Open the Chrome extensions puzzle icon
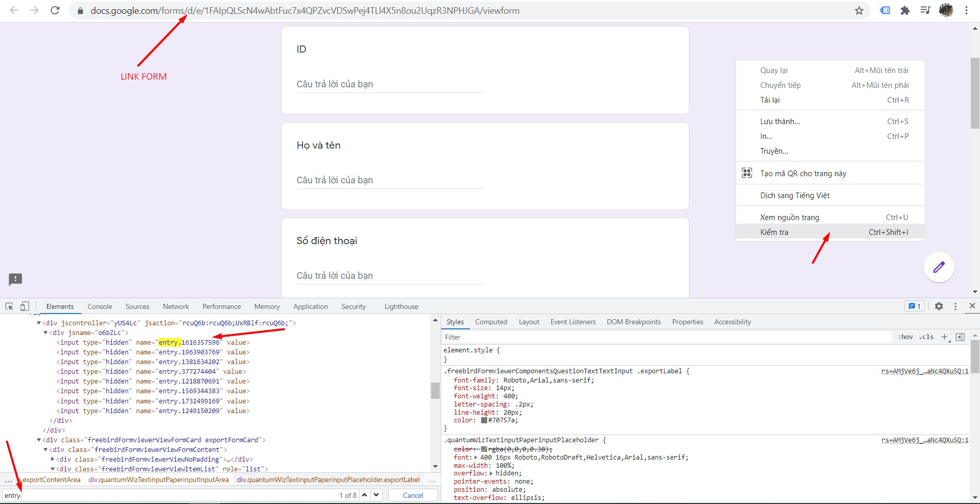The height and width of the screenshot is (504, 980). (x=905, y=11)
